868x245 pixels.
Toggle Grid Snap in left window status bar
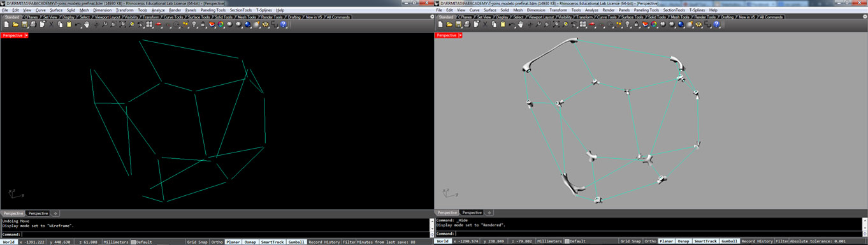pyautogui.click(x=196, y=242)
